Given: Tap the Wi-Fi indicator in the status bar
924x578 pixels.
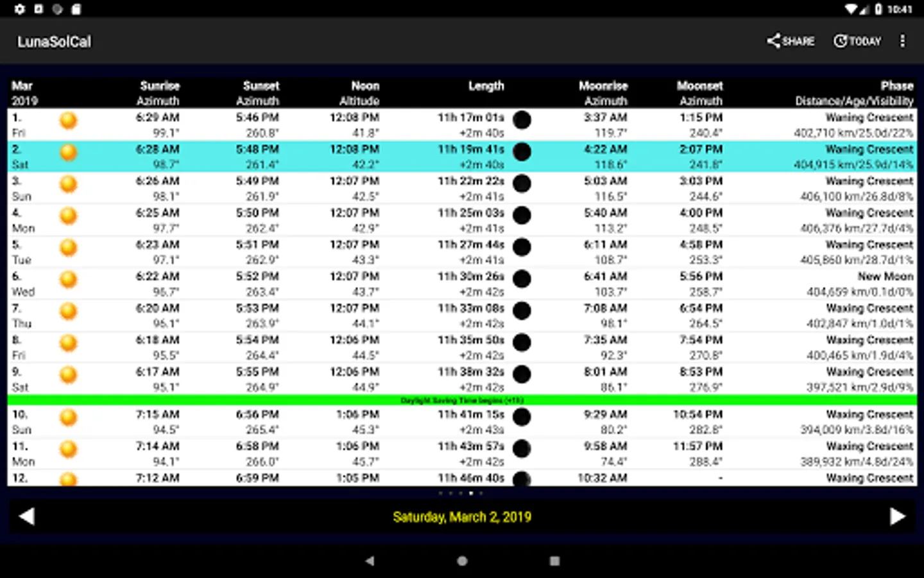Looking at the screenshot, I should point(851,9).
